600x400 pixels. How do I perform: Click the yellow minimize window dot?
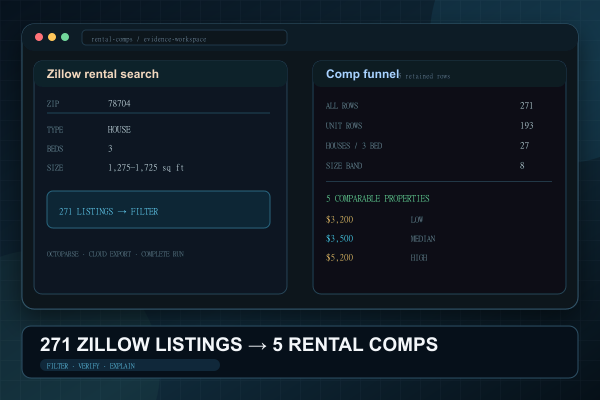tap(52, 37)
